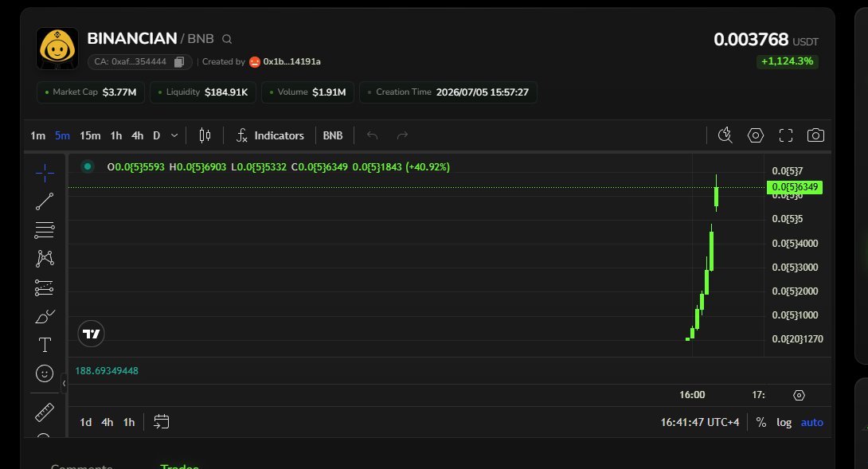
Task: Select the 1h timeframe in top toolbar
Action: (x=116, y=135)
